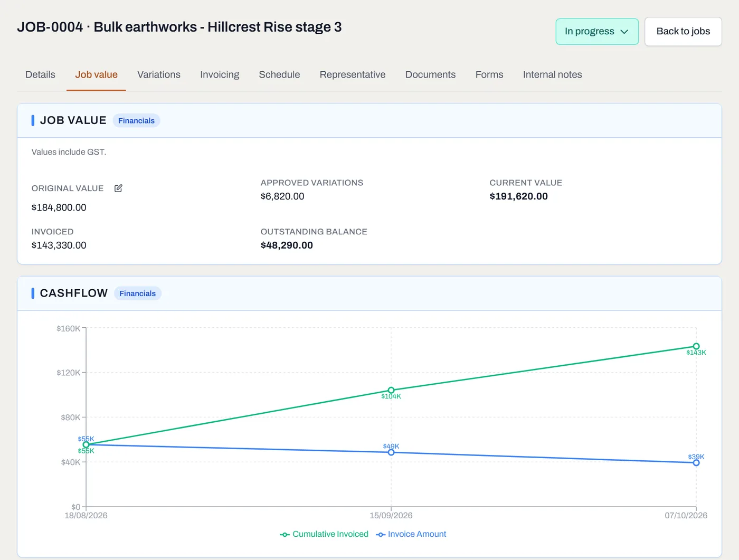Toggle Cumulative Invoiced series in chart legend
Image resolution: width=739 pixels, height=560 pixels.
coord(324,534)
